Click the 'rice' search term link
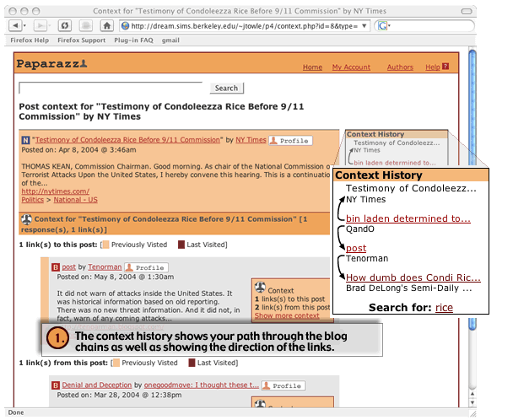The image size is (513, 420). [444, 308]
